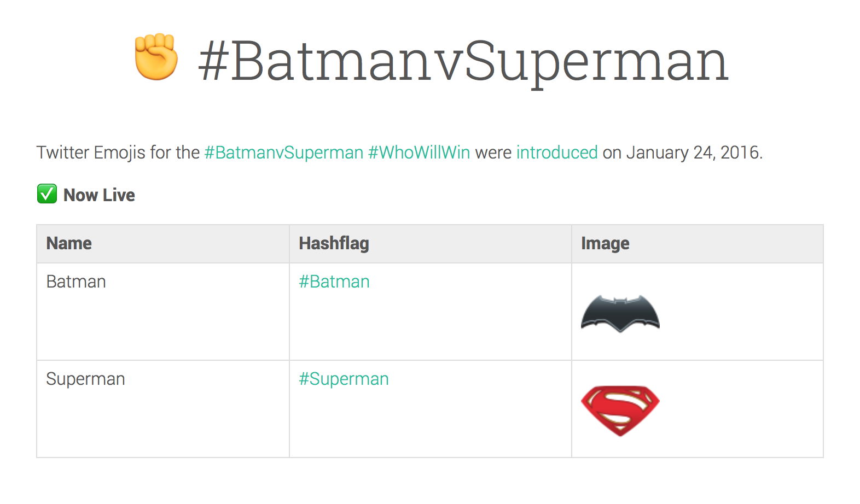Click the large #BatmanvSuperman page heading
860x504 pixels.
click(x=463, y=61)
